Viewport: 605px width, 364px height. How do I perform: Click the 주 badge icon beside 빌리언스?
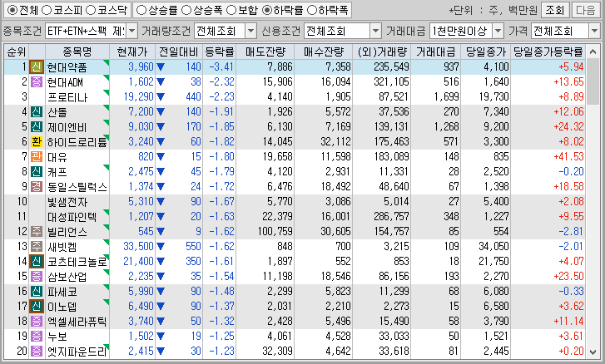[x=37, y=232]
